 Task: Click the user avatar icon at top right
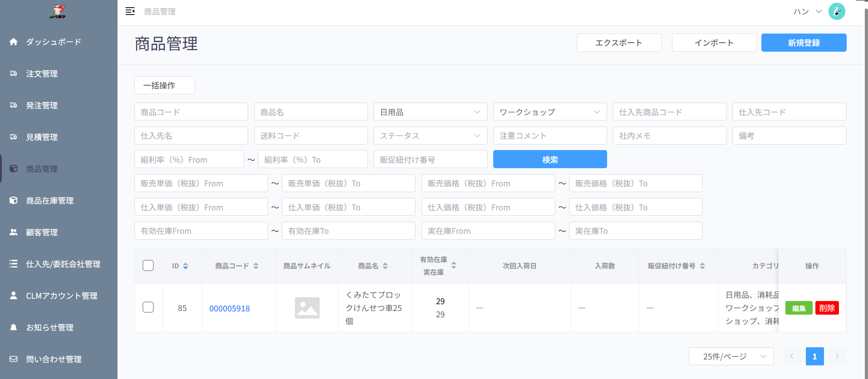(836, 11)
